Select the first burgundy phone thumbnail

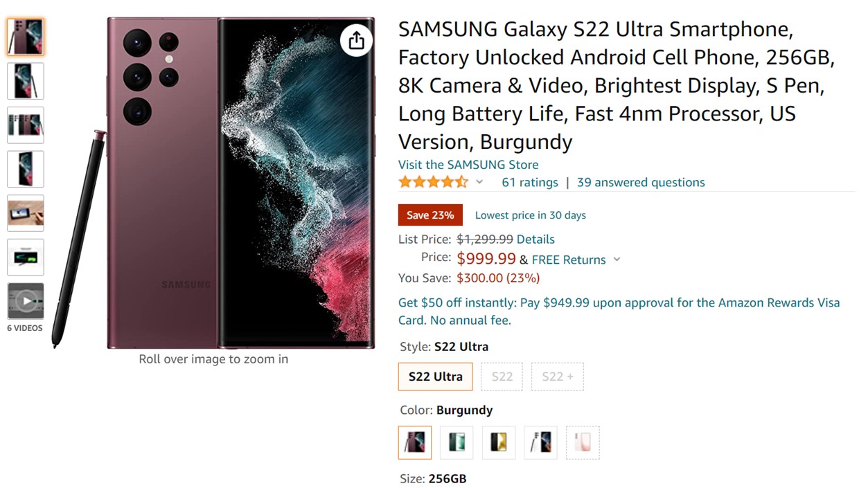[x=26, y=37]
